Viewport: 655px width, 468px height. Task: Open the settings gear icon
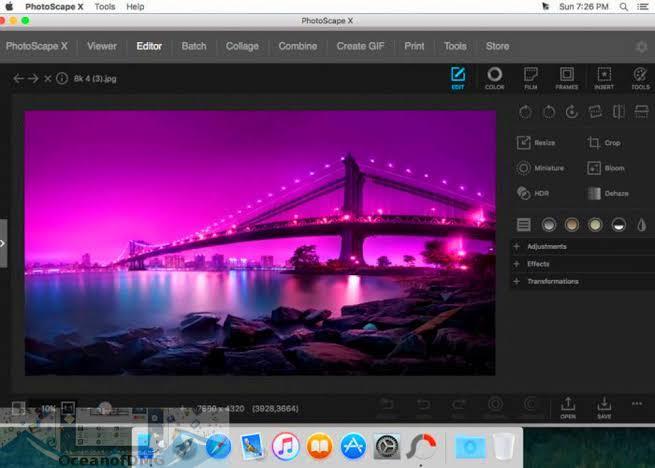pyautogui.click(x=641, y=46)
